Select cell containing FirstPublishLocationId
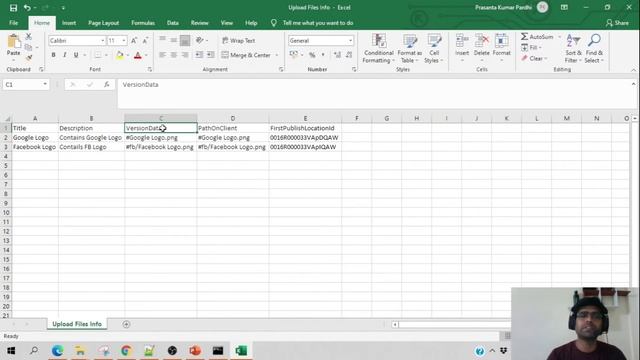The image size is (640, 360). [305, 128]
